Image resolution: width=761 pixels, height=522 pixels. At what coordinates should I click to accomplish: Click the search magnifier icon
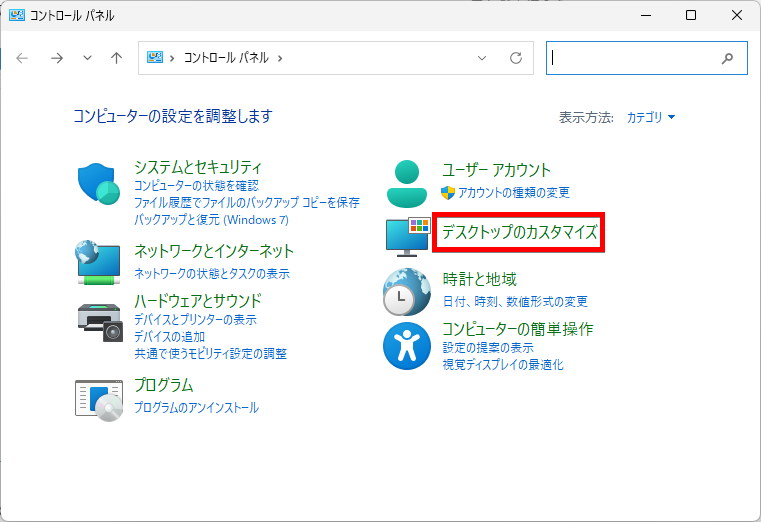[x=727, y=58]
